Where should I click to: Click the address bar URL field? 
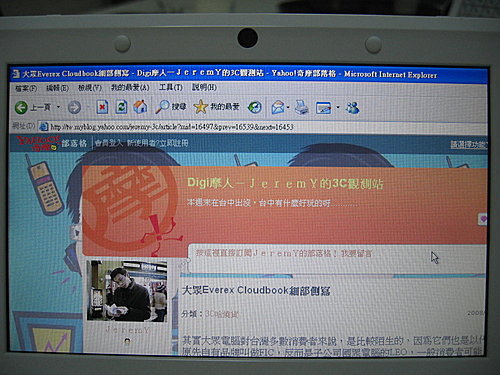[x=262, y=127]
